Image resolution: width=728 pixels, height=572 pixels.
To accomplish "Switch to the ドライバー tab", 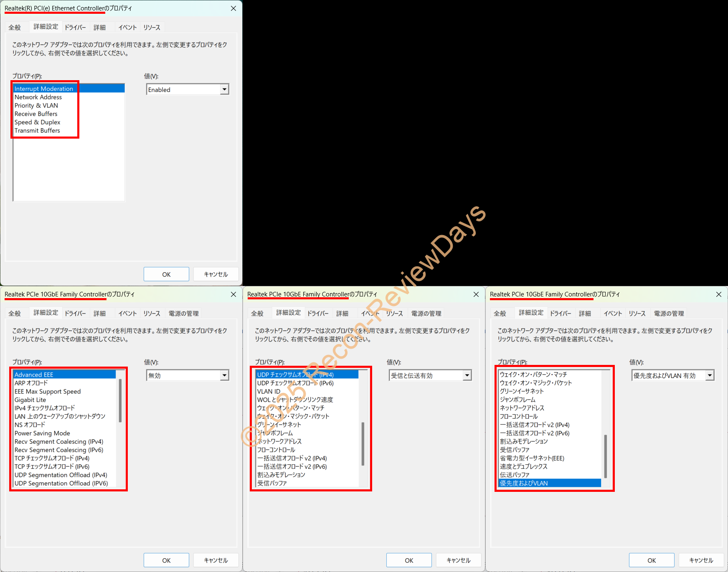I will coord(76,27).
